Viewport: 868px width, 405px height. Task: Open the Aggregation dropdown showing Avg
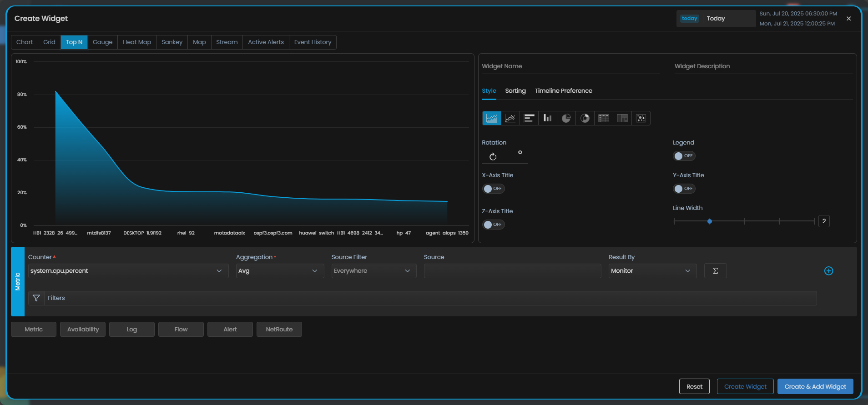[x=280, y=271]
